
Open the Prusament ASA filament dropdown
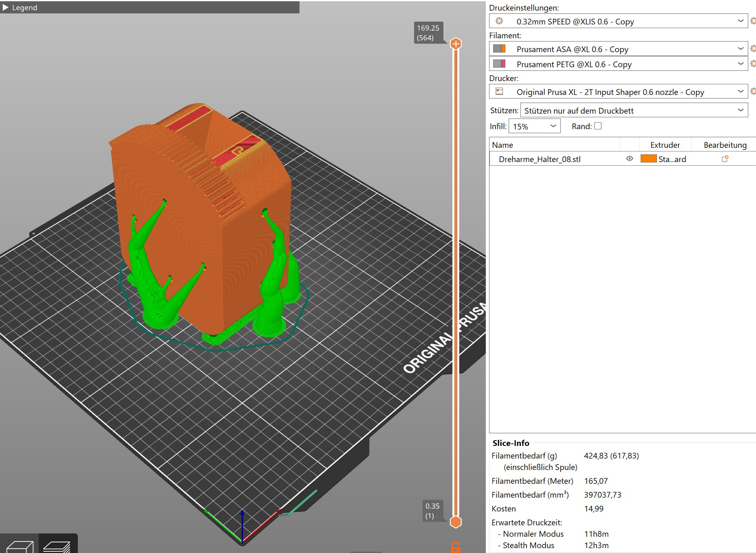tap(741, 49)
